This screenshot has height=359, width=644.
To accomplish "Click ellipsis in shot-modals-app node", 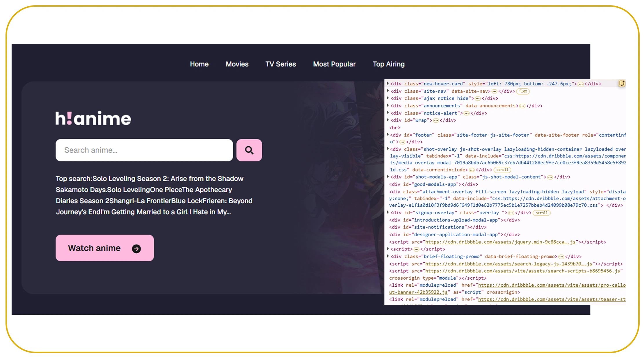I will 550,177.
